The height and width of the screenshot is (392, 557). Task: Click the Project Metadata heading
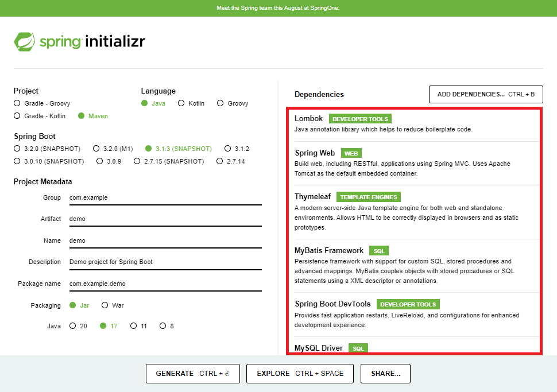[x=42, y=182]
